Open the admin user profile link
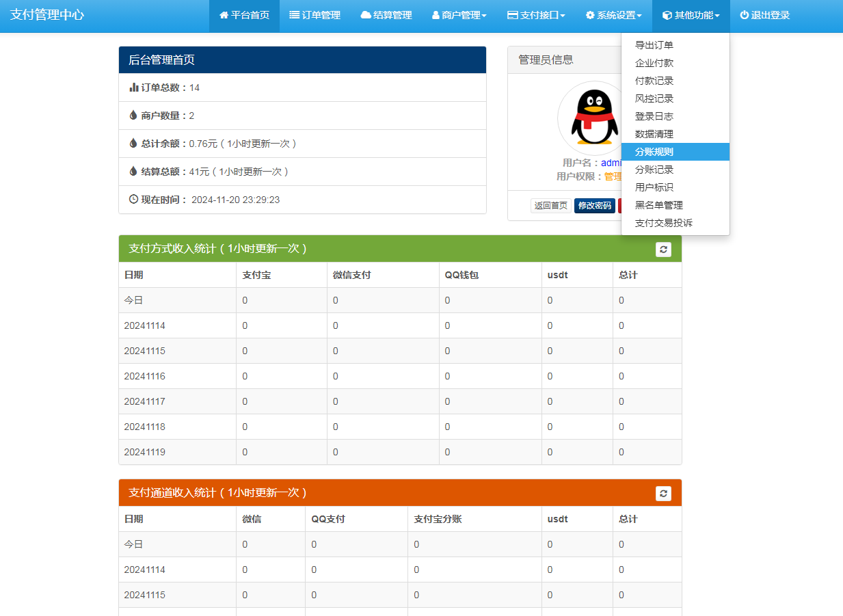 (x=613, y=163)
